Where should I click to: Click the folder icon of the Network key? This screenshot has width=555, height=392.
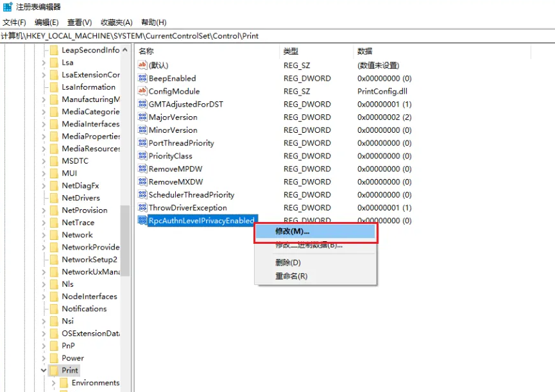(54, 234)
